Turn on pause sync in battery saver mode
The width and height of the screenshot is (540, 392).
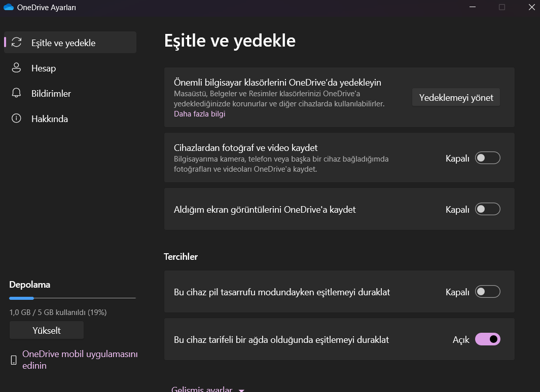[487, 292]
